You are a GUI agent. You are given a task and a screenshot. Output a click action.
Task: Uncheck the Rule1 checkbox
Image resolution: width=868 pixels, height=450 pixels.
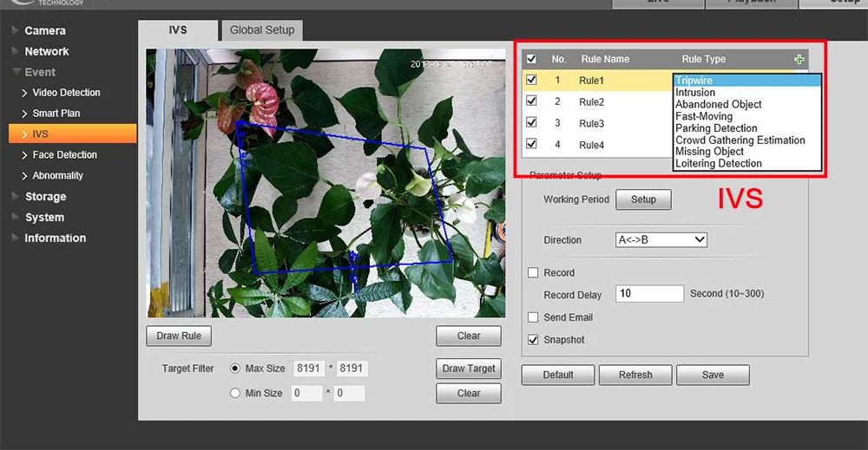click(x=531, y=80)
